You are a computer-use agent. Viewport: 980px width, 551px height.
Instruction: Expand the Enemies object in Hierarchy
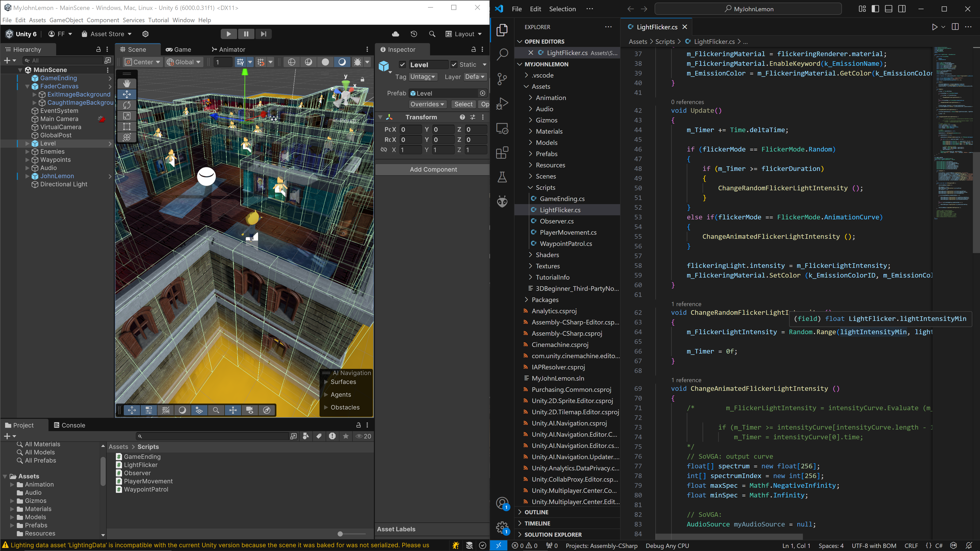coord(27,152)
